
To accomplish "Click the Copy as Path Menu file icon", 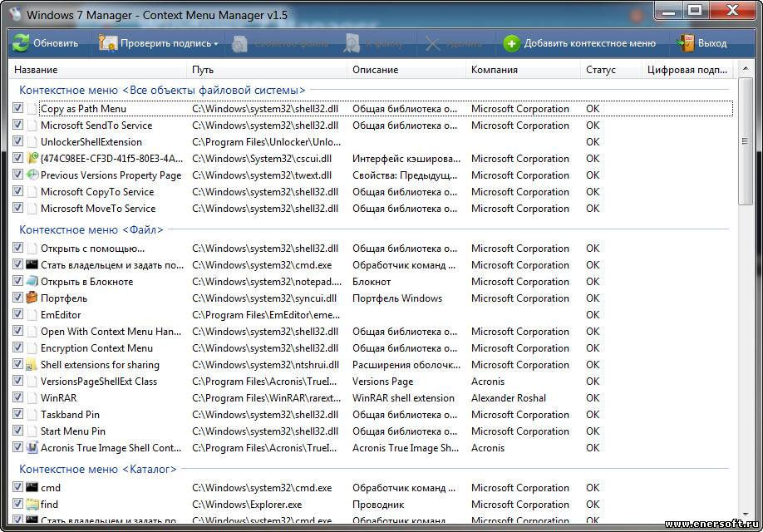I will pyautogui.click(x=32, y=109).
